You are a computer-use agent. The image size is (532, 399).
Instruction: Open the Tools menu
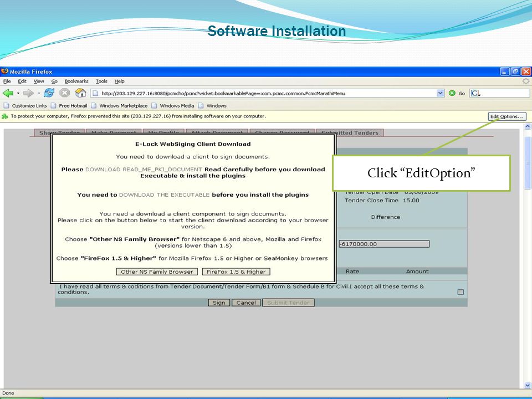101,81
